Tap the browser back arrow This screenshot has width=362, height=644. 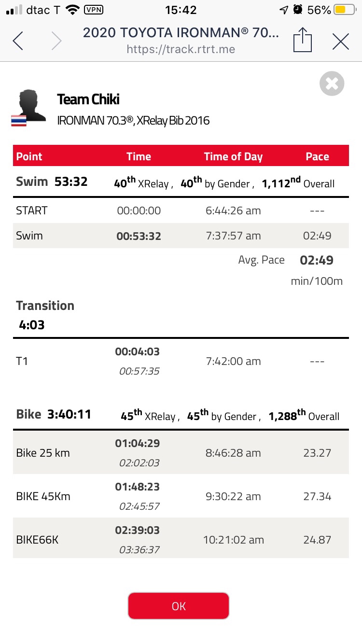[18, 41]
